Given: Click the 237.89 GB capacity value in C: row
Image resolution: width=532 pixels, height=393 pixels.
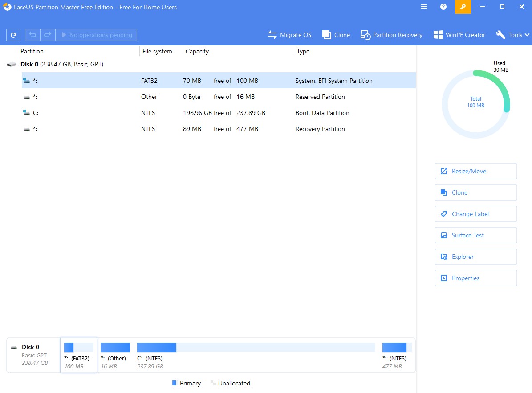Looking at the screenshot, I should 251,113.
